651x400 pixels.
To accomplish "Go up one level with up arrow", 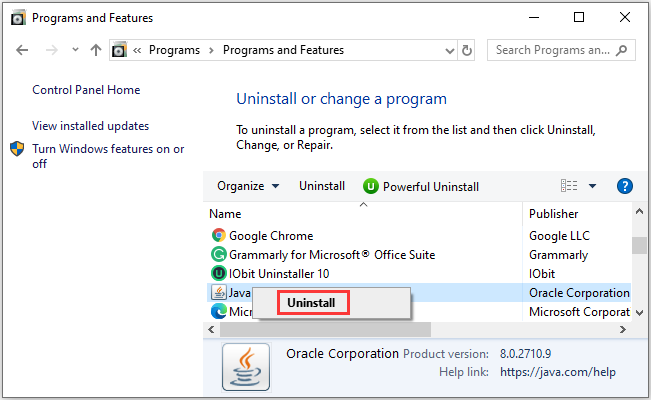I will (96, 50).
